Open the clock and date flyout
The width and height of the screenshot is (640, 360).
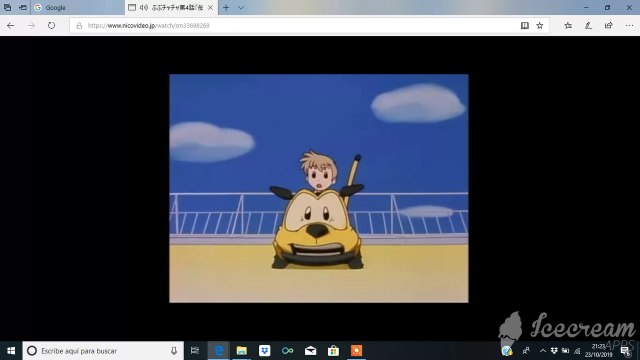click(x=599, y=351)
